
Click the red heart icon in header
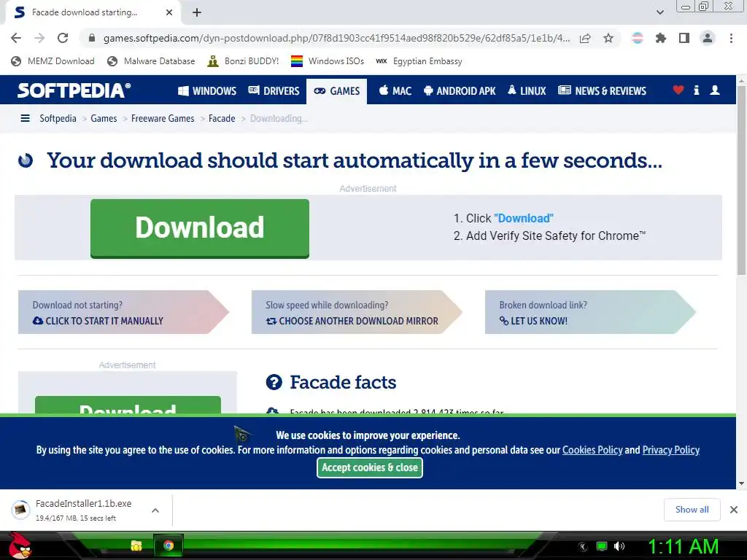[x=678, y=90]
